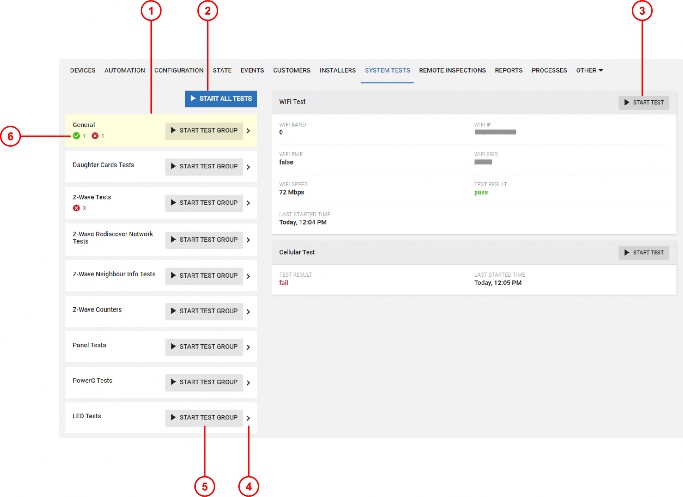This screenshot has height=497, width=683.
Task: Expand Z-Wave Neighbour Info Tests chevron
Action: pyautogui.click(x=248, y=276)
